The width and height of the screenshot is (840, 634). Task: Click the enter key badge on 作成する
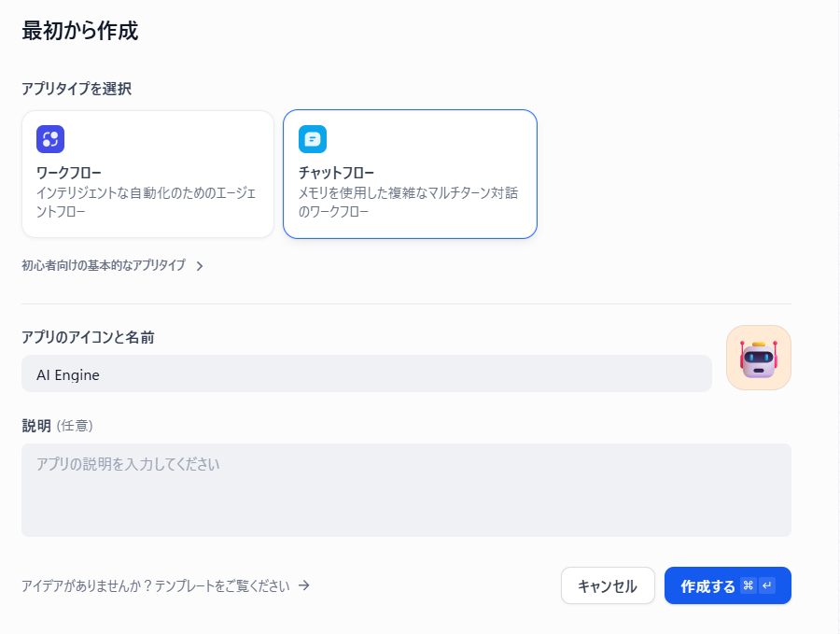point(767,585)
